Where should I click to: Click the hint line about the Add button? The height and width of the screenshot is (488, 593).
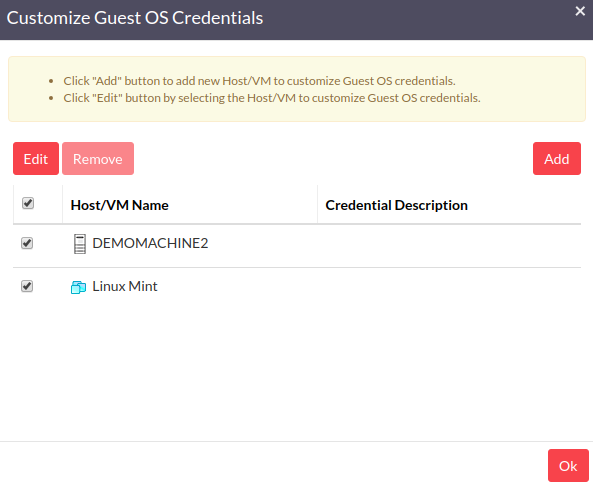(259, 81)
